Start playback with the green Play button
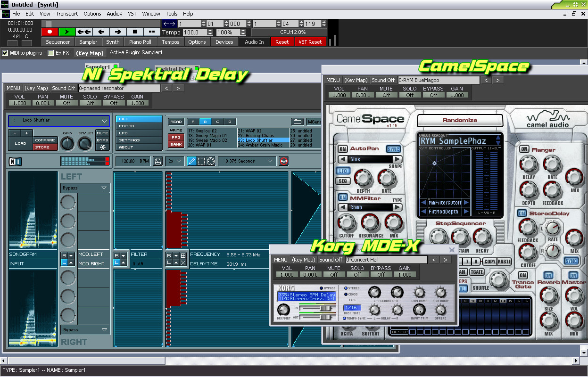 (x=67, y=32)
